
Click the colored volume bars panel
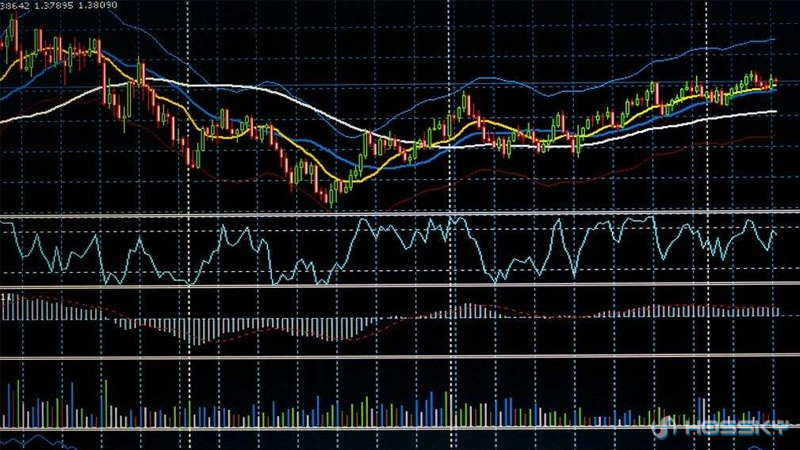[388, 404]
